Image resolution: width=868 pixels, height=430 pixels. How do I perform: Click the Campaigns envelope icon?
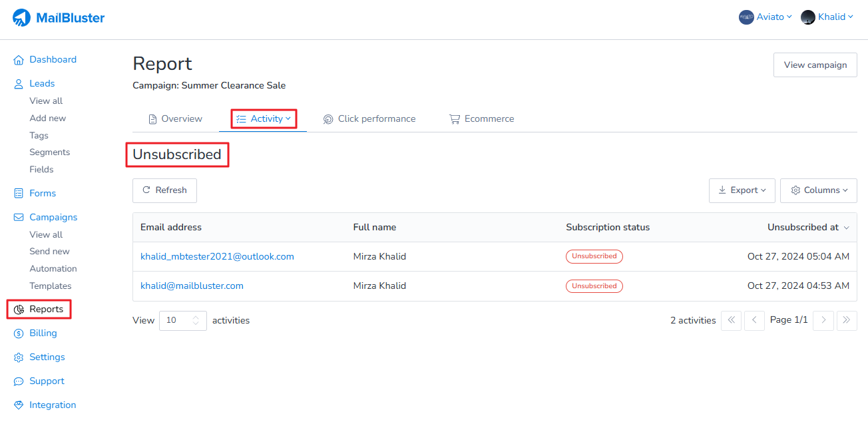click(19, 218)
